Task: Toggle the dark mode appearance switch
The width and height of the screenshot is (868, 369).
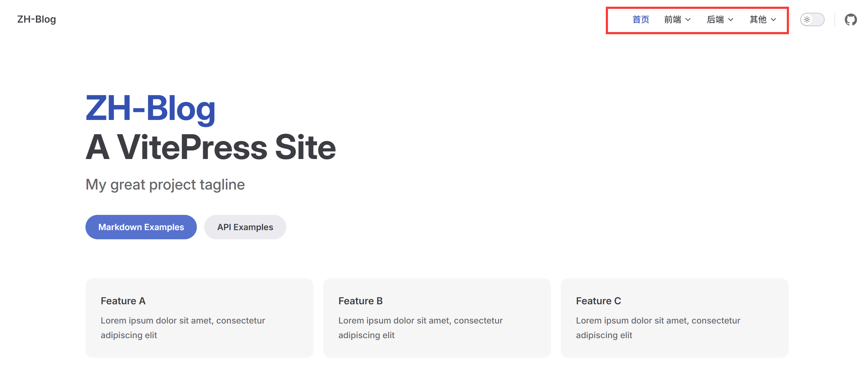Action: click(x=812, y=20)
